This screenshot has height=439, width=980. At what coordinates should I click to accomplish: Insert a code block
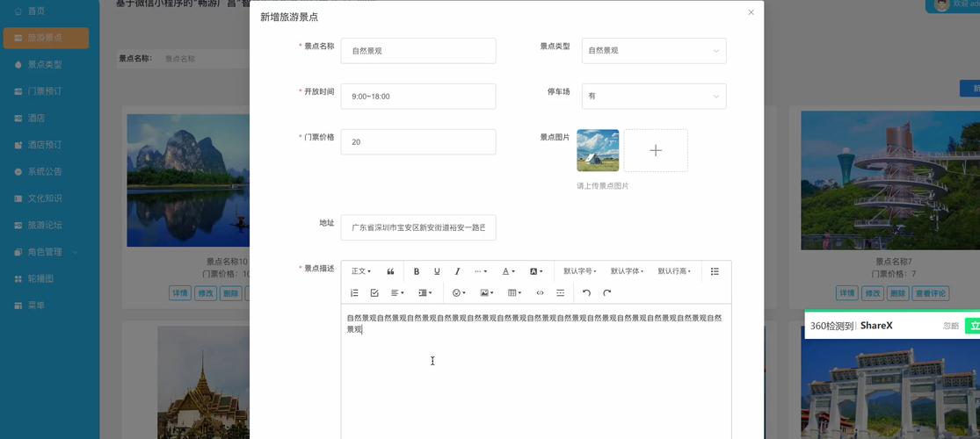point(540,293)
